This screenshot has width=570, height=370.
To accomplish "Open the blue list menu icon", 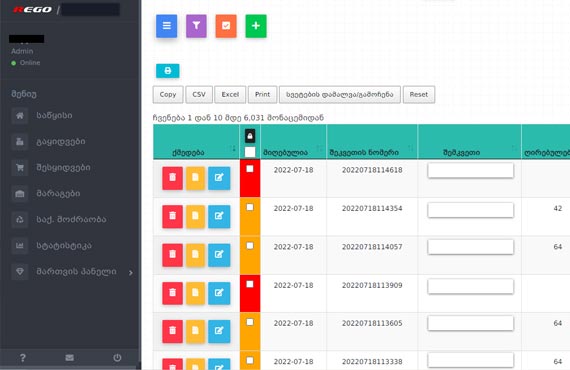I will pos(166,26).
